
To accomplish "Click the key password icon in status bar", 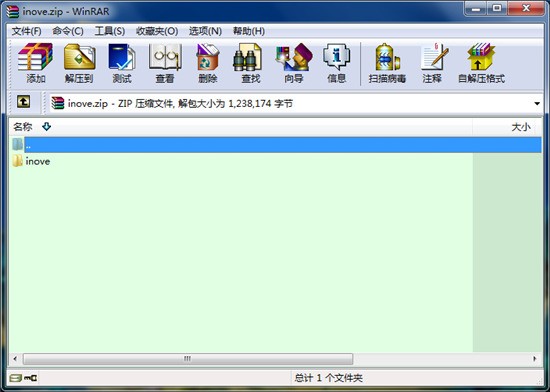I will pos(31,378).
